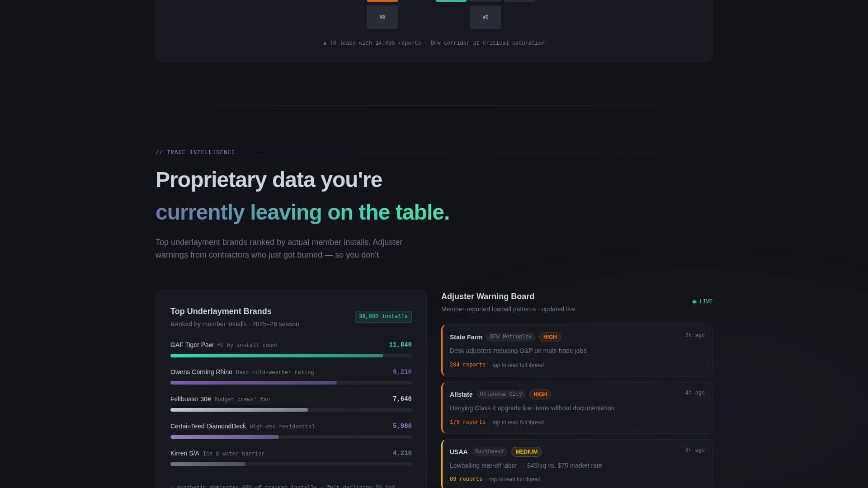Select the DFW Metroplex region tag
Viewport: 868px width, 488px height.
click(x=511, y=337)
